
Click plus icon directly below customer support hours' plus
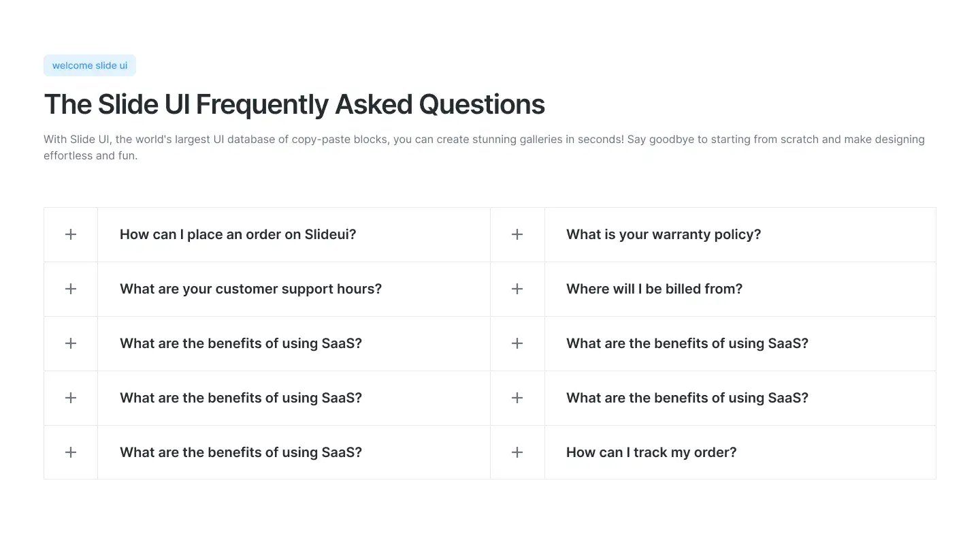pyautogui.click(x=71, y=343)
